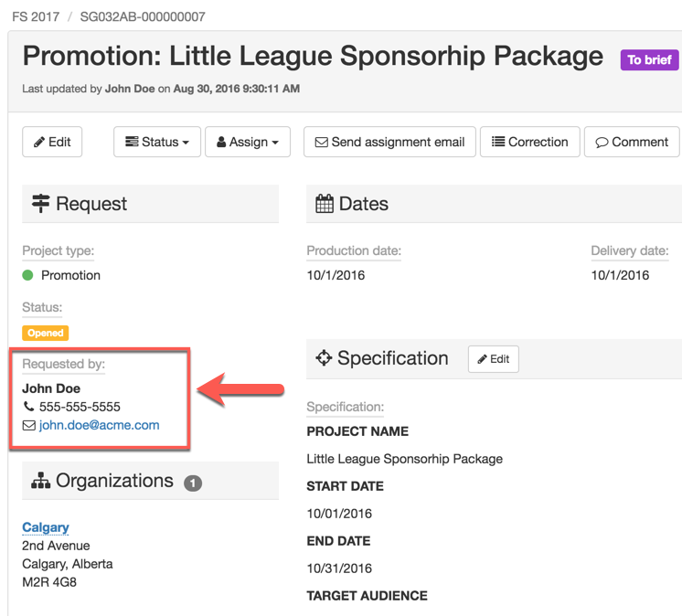Add a Comment
682x616 pixels.
pyautogui.click(x=632, y=143)
